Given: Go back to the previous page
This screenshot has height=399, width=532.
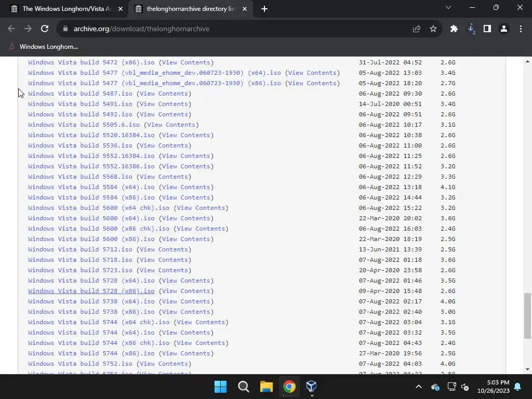Looking at the screenshot, I should (11, 29).
